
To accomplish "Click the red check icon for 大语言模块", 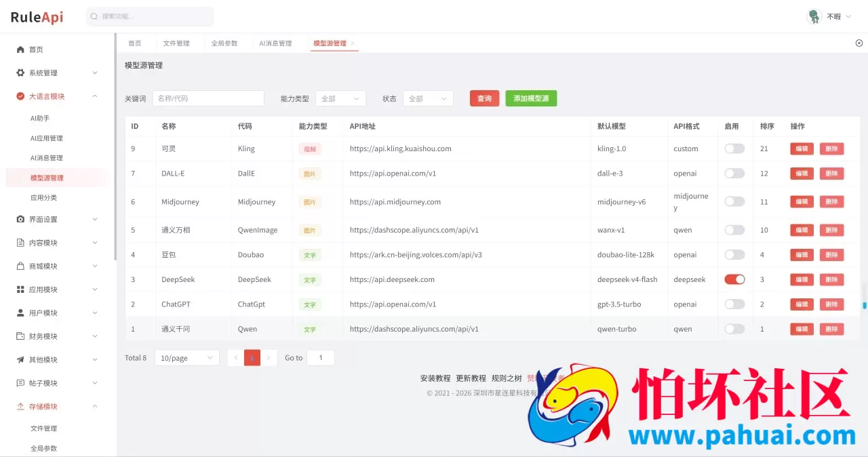I will [20, 96].
